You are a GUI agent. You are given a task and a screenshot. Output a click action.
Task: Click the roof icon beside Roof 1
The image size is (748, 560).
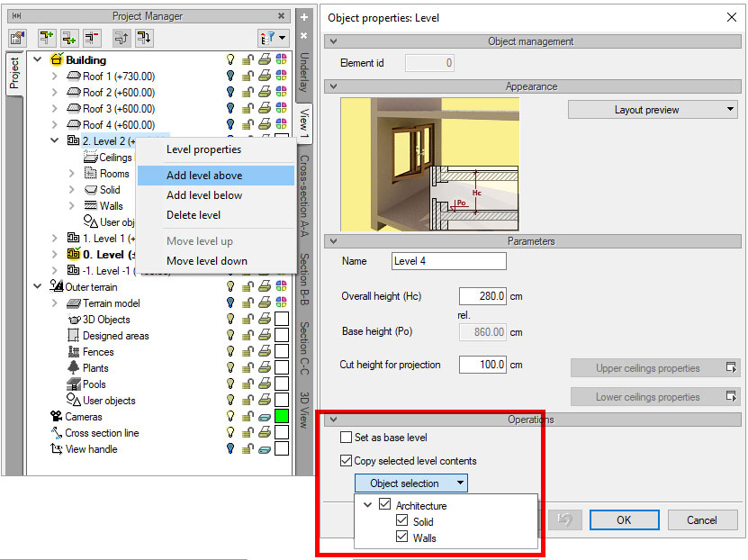point(74,76)
